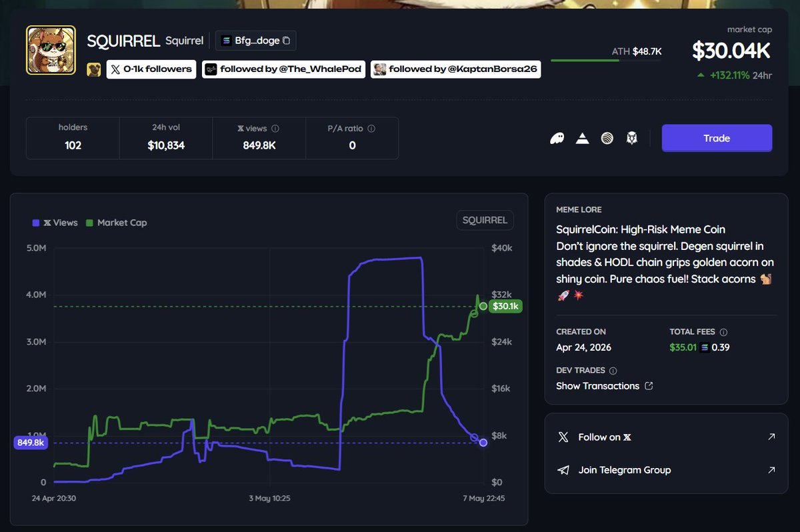Show info tooltip for Dev Trades
The height and width of the screenshot is (532, 800).
[x=613, y=371]
